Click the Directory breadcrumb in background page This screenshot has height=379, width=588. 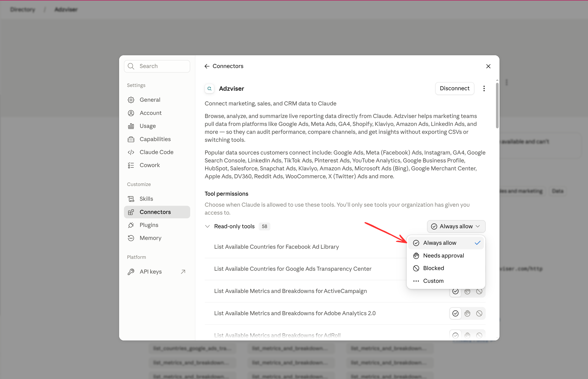23,9
